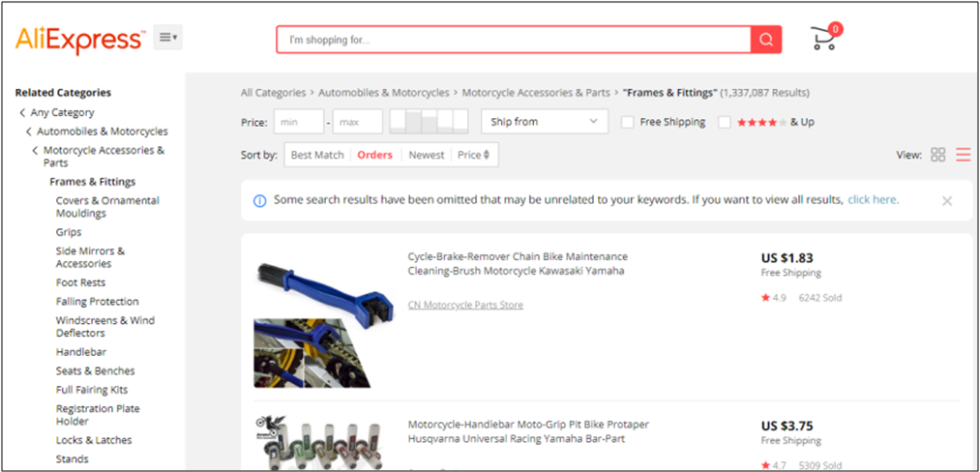
Task: Click the info icon in notice bar
Action: (x=259, y=201)
